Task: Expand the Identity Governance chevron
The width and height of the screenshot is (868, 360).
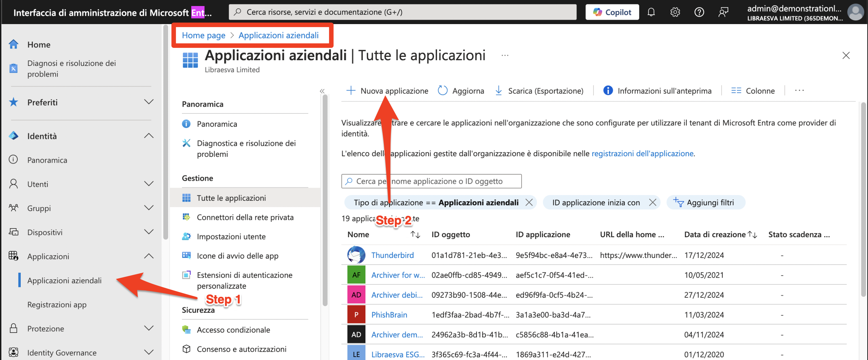Action: pyautogui.click(x=148, y=352)
